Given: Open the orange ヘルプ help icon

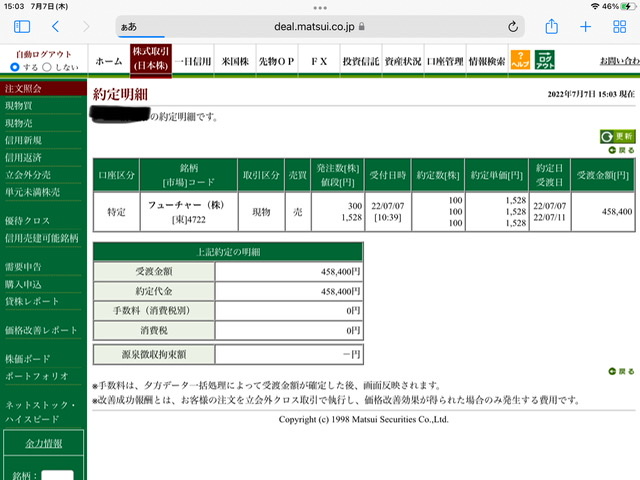Looking at the screenshot, I should pyautogui.click(x=520, y=60).
